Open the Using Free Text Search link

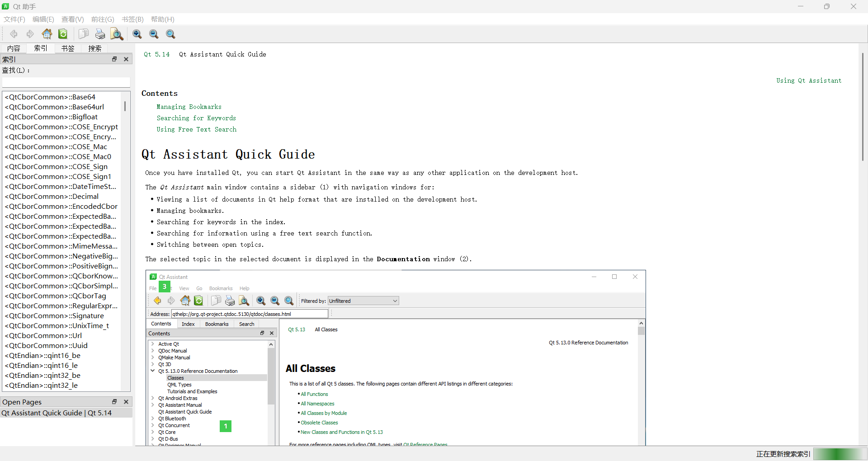[x=196, y=129]
